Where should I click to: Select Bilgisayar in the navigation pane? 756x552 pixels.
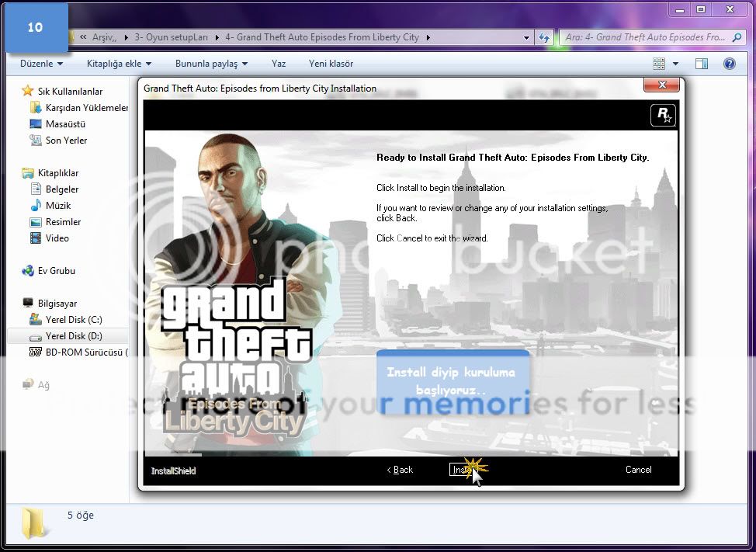point(57,304)
